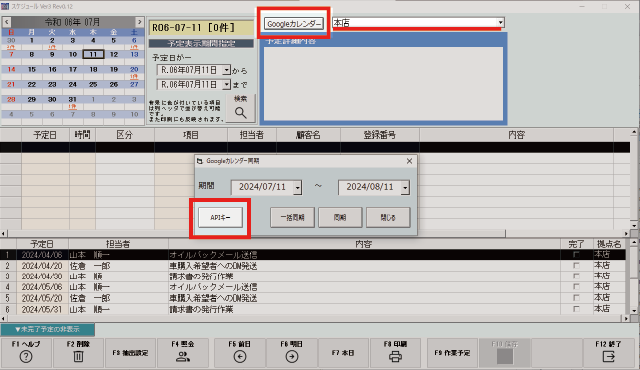The width and height of the screenshot is (640, 370).
Task: Go to previous day with F5 arrow icon
Action: 240,357
